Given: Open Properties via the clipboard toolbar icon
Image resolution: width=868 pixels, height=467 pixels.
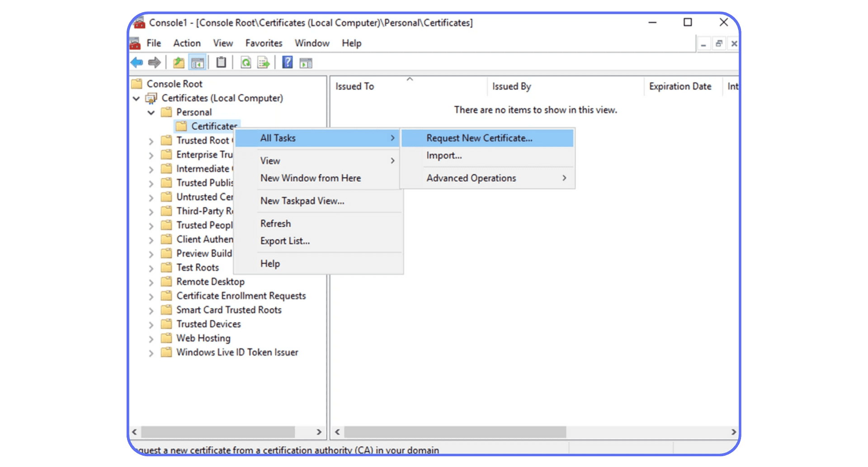Looking at the screenshot, I should (221, 62).
